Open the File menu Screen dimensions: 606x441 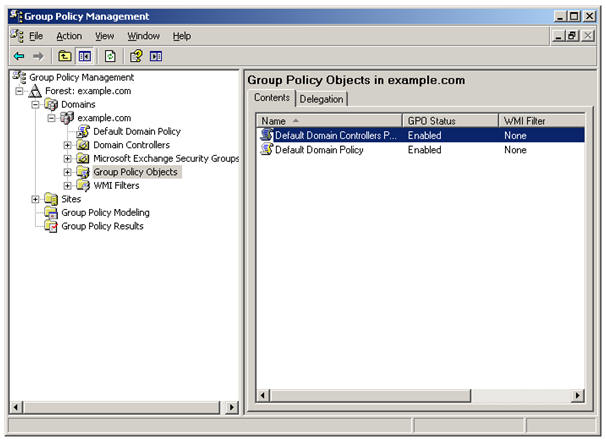coord(36,36)
